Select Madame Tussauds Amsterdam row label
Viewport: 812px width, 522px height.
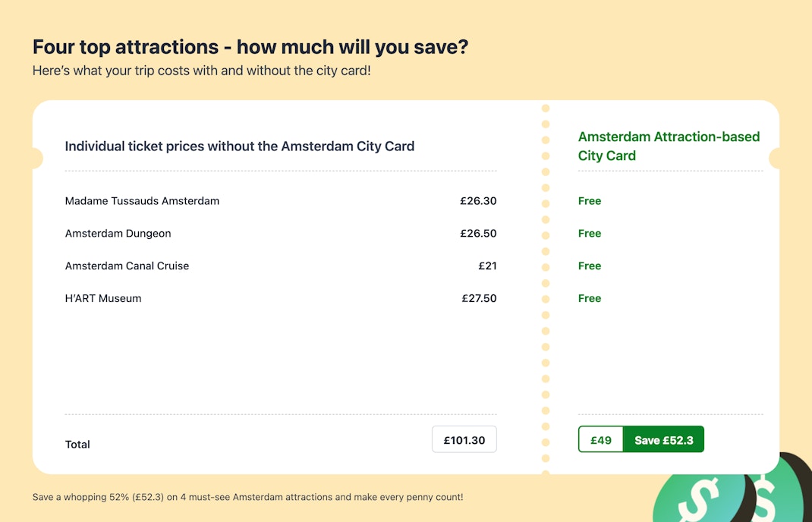point(142,201)
